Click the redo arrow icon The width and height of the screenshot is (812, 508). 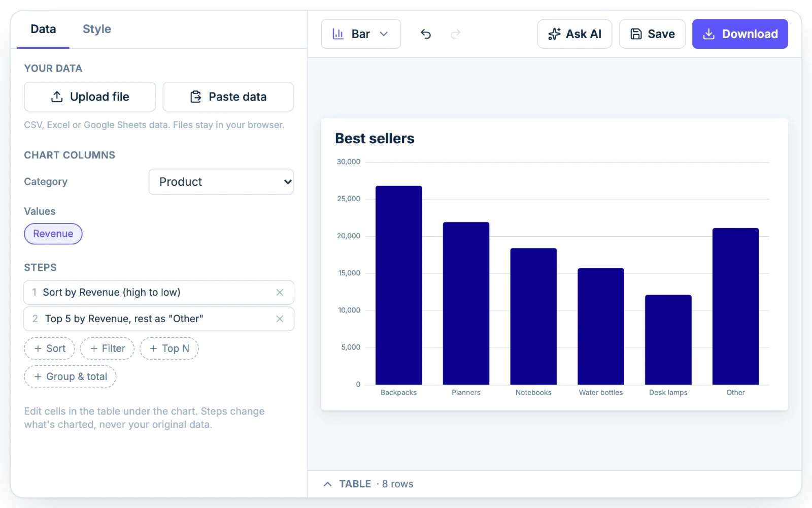tap(455, 34)
